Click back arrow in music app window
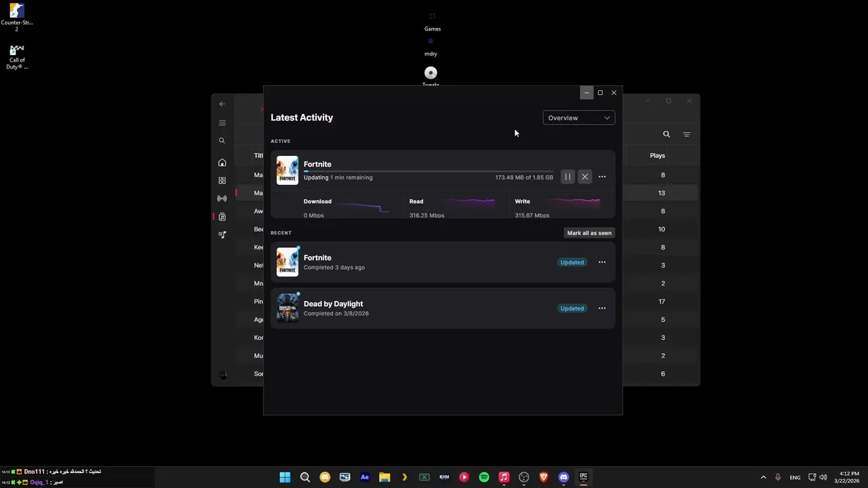Screen dimensions: 868x488 [222, 104]
